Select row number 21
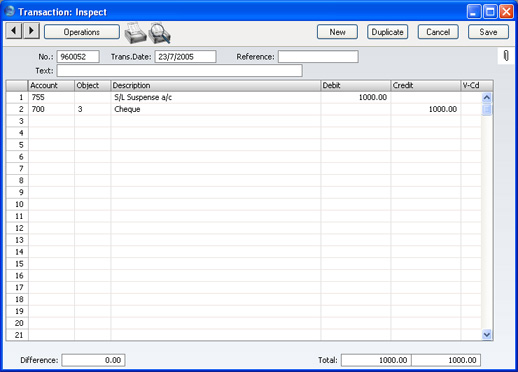 tap(17, 335)
